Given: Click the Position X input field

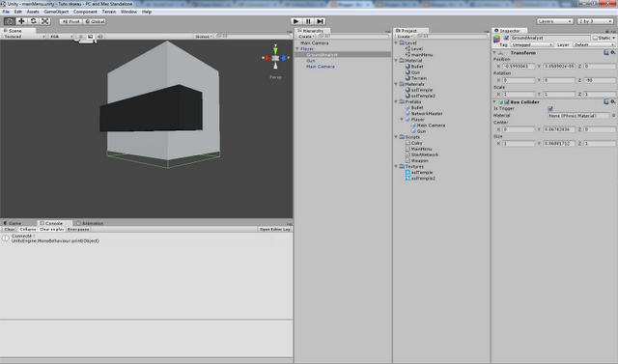Looking at the screenshot, I should pyautogui.click(x=519, y=67).
